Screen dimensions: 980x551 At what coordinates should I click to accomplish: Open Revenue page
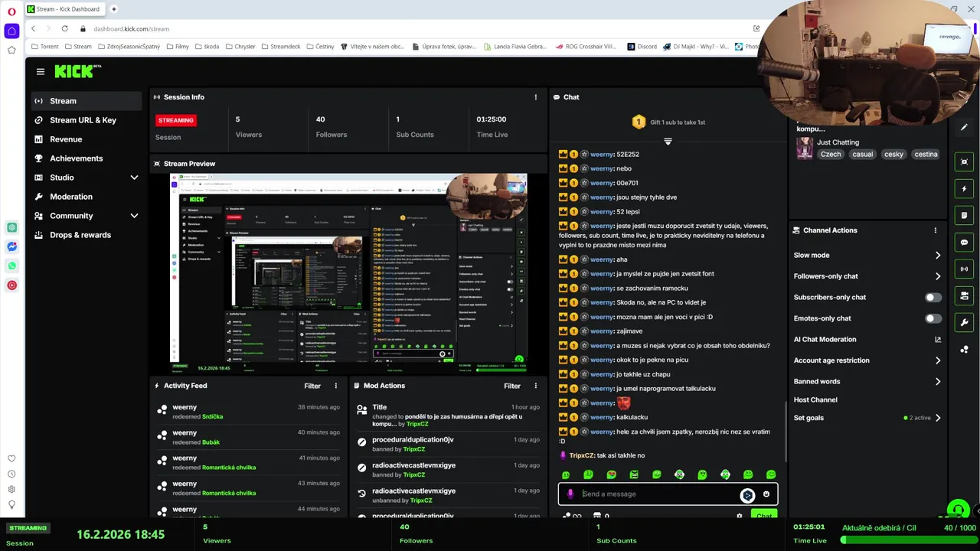coord(87,139)
